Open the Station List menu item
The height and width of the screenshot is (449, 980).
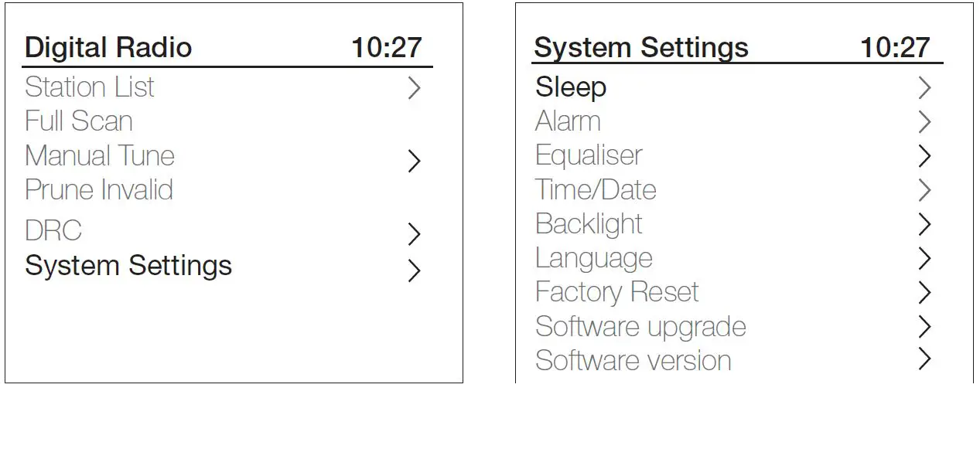90,87
